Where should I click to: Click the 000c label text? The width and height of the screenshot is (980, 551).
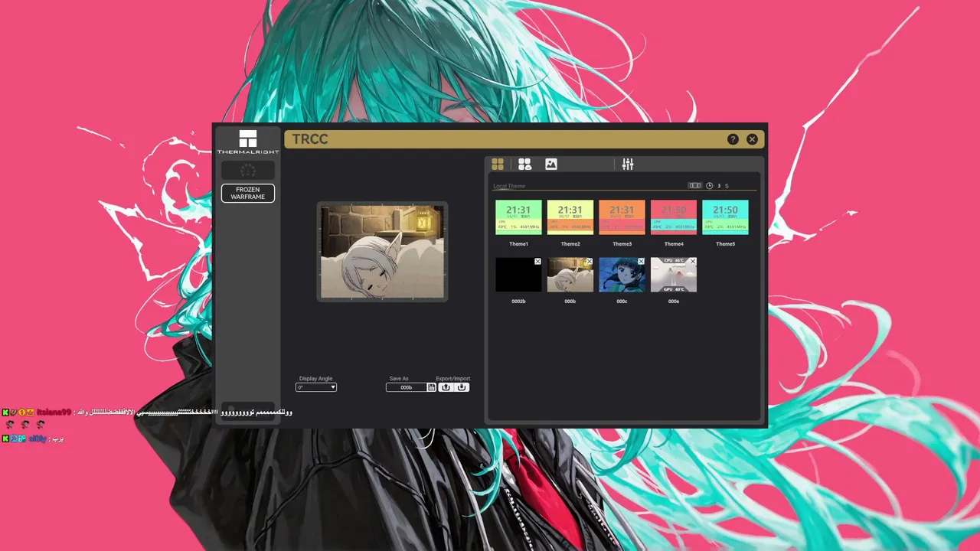(x=622, y=302)
